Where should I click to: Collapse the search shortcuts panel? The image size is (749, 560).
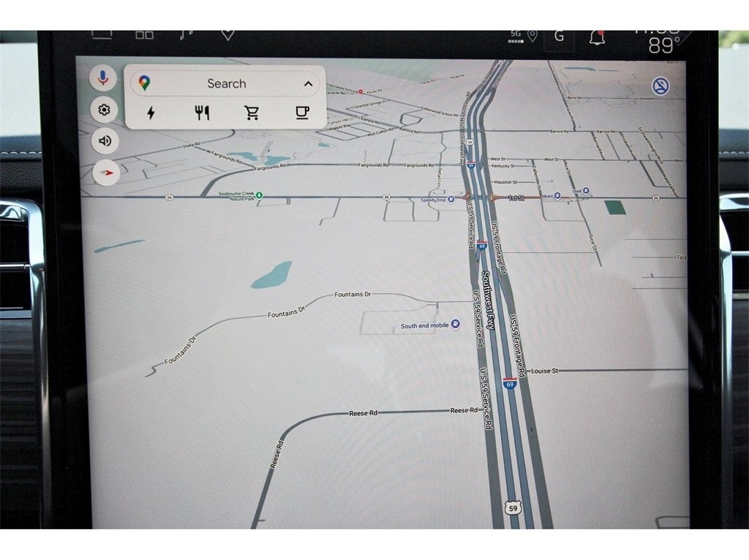click(308, 84)
